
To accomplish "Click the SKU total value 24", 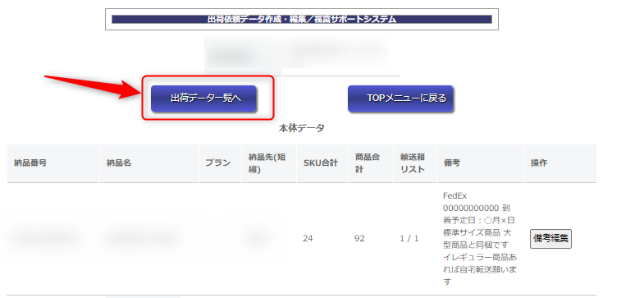I will click(308, 238).
